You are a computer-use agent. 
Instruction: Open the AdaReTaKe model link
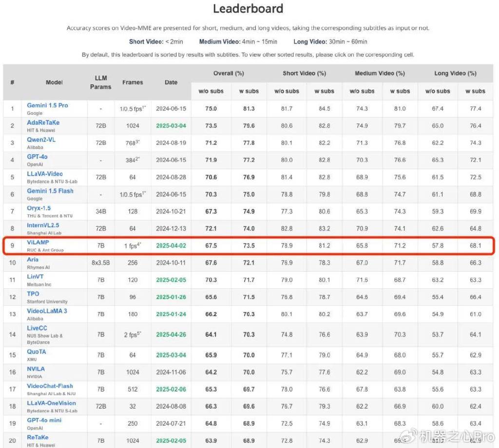click(x=43, y=122)
